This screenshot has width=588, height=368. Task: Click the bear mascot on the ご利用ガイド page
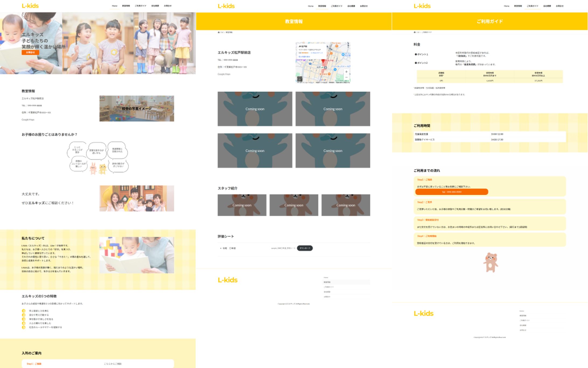(490, 262)
